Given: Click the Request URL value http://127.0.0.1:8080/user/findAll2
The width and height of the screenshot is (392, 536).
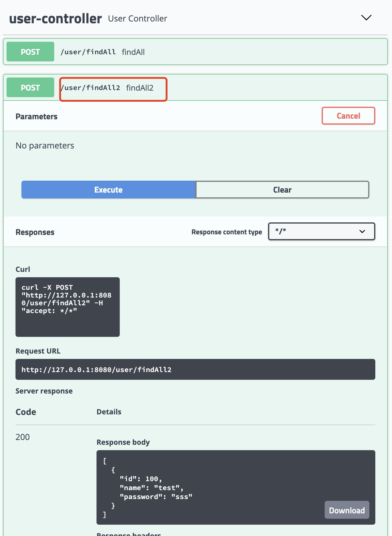Looking at the screenshot, I should 97,370.
